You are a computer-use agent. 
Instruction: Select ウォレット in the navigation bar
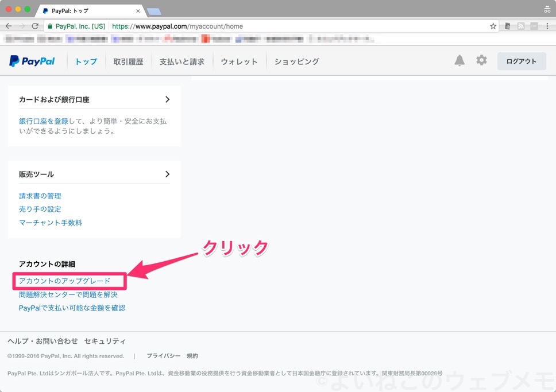coord(239,61)
